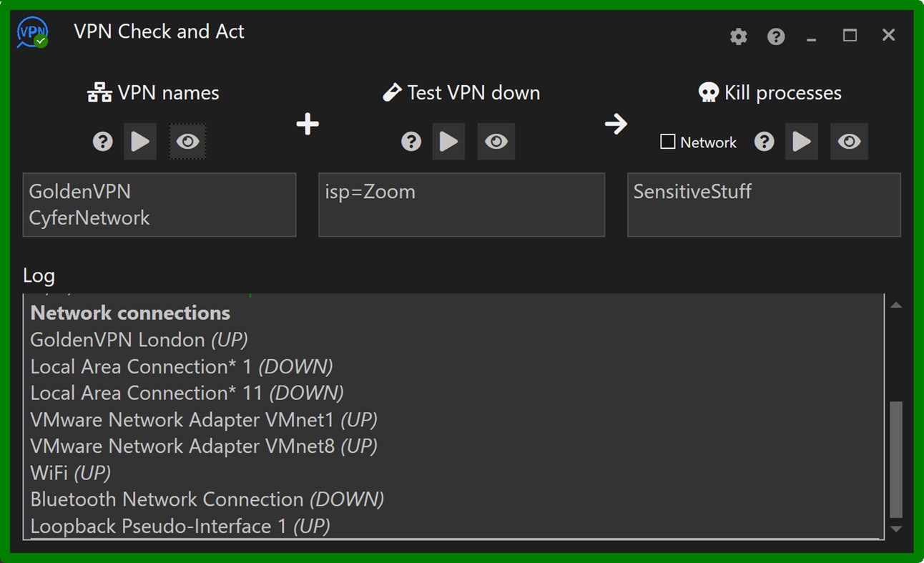Click the VPN names text box

[159, 205]
